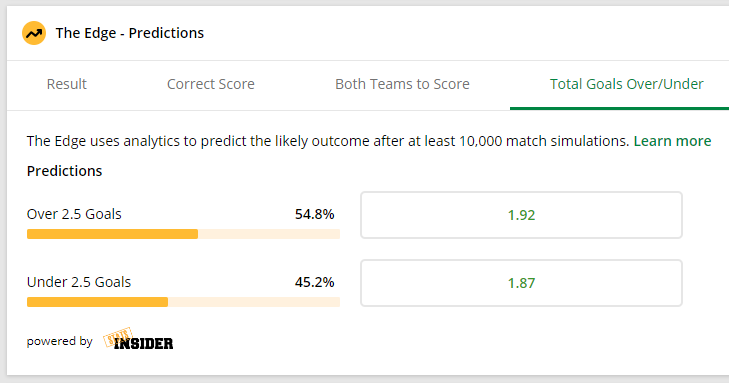Select the 1.87 odds button
Screen dimensions: 729x383
tap(521, 283)
